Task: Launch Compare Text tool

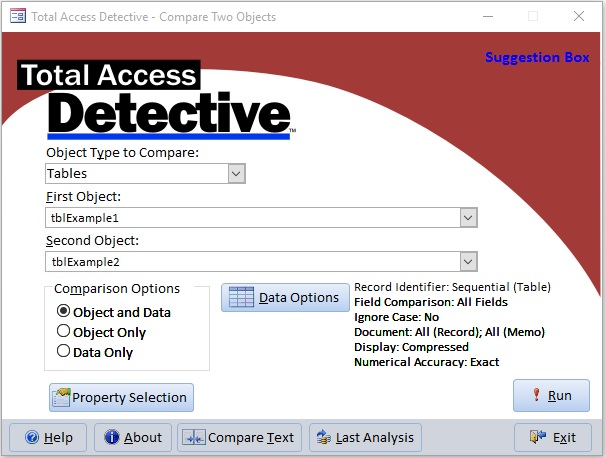Action: click(x=239, y=438)
